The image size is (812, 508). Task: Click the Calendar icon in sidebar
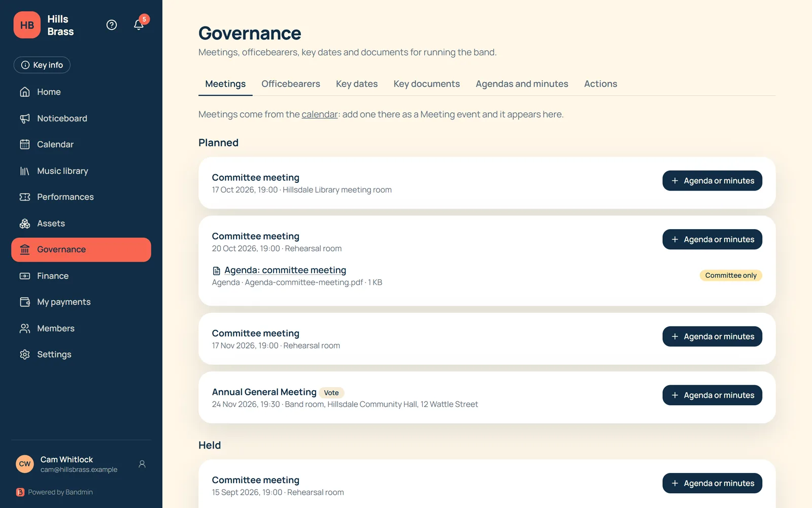pyautogui.click(x=25, y=144)
